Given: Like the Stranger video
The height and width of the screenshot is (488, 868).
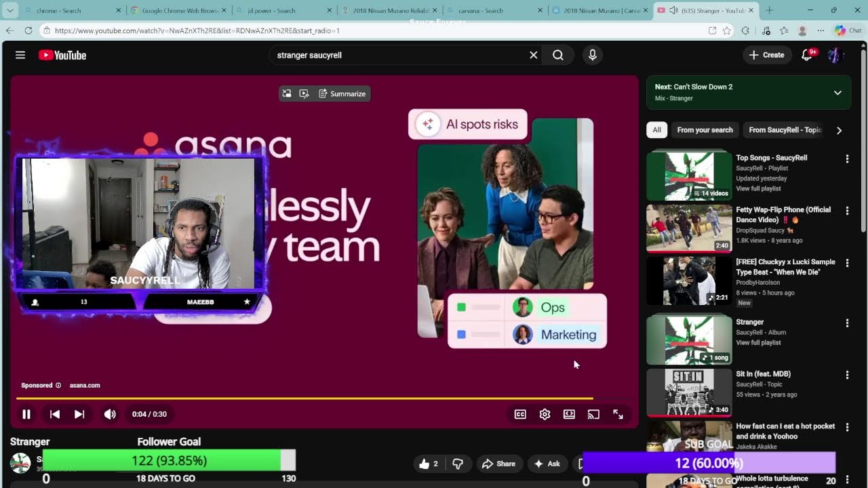Looking at the screenshot, I should point(429,464).
